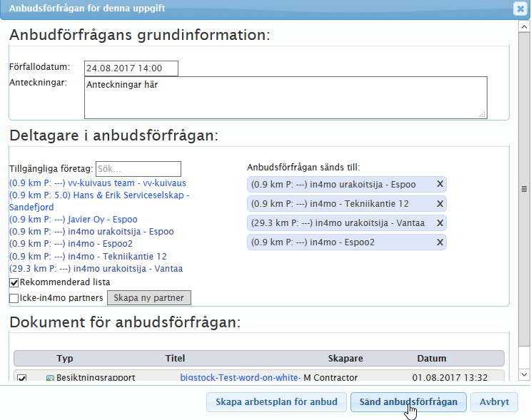Remove in4mo urakoitsija - Espoo from recipients
This screenshot has height=420, width=531.
pyautogui.click(x=440, y=185)
